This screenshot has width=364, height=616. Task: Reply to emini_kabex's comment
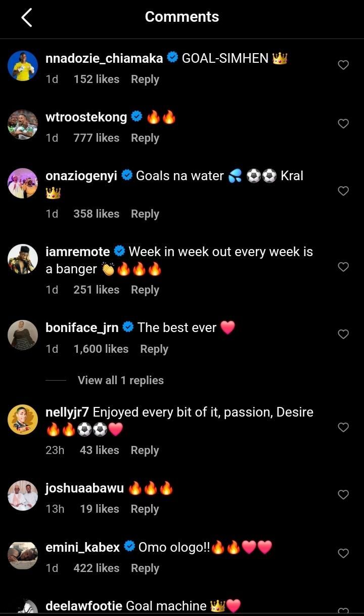[145, 568]
